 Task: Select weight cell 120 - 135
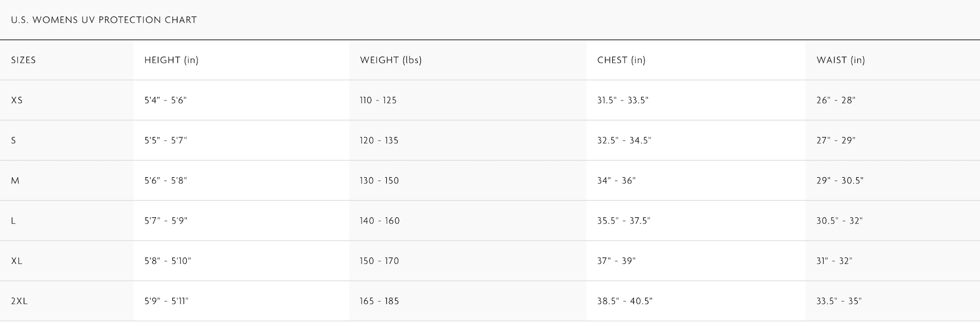click(x=379, y=141)
